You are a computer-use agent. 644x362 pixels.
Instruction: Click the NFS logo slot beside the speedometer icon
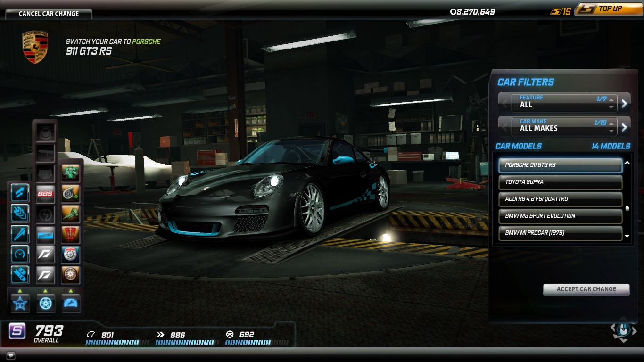click(46, 255)
